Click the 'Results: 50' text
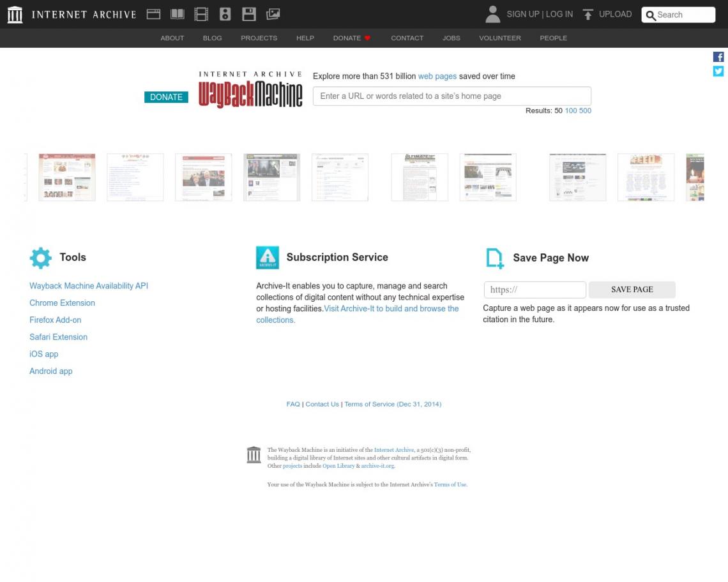 point(543,110)
